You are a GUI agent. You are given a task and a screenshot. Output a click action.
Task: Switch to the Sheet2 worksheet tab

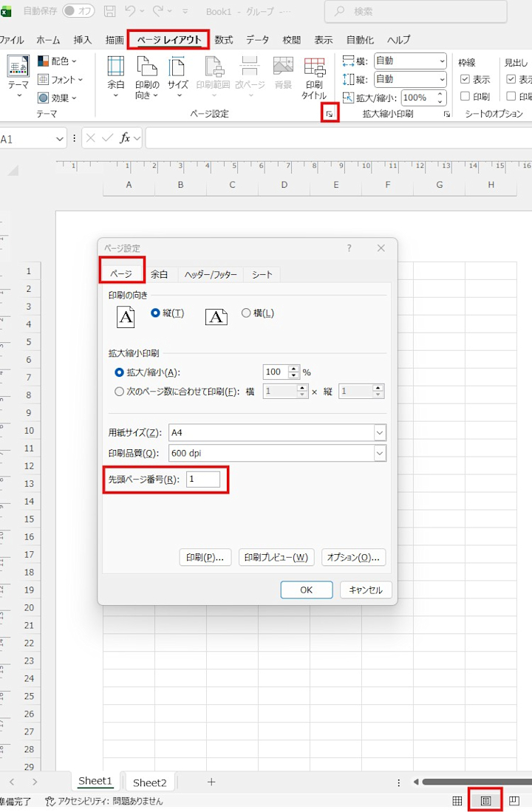click(x=150, y=782)
